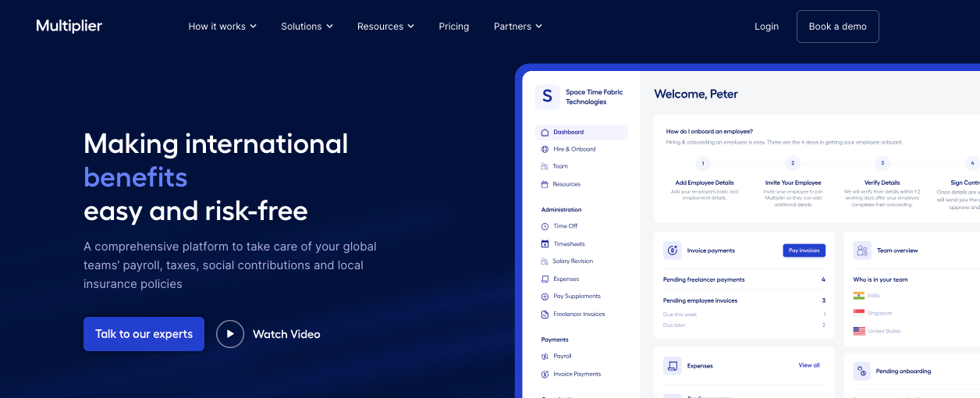Expand the Resources menu in top navigation

pyautogui.click(x=385, y=27)
